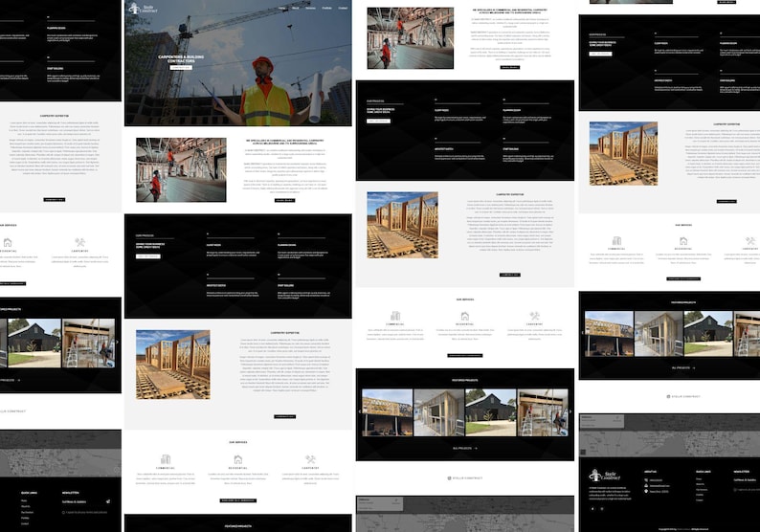The height and width of the screenshot is (532, 760).
Task: Open the Instagram icon under the footer logo
Action: [x=602, y=509]
